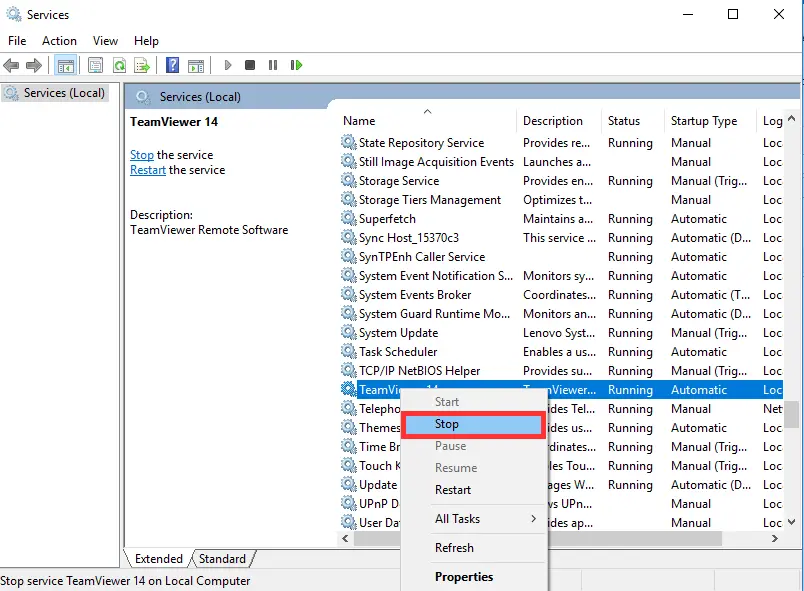Image resolution: width=804 pixels, height=591 pixels.
Task: Select the Sync Host_15370c3 service
Action: pyautogui.click(x=561, y=238)
